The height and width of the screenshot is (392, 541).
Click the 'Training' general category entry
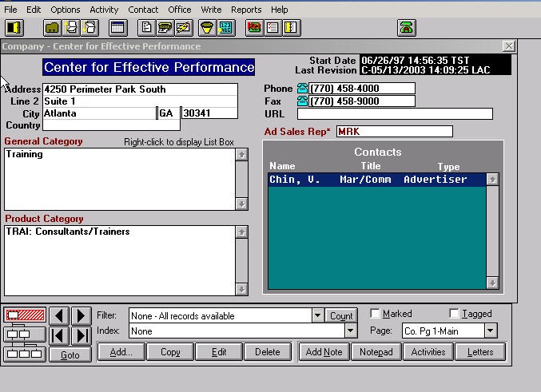click(x=24, y=154)
